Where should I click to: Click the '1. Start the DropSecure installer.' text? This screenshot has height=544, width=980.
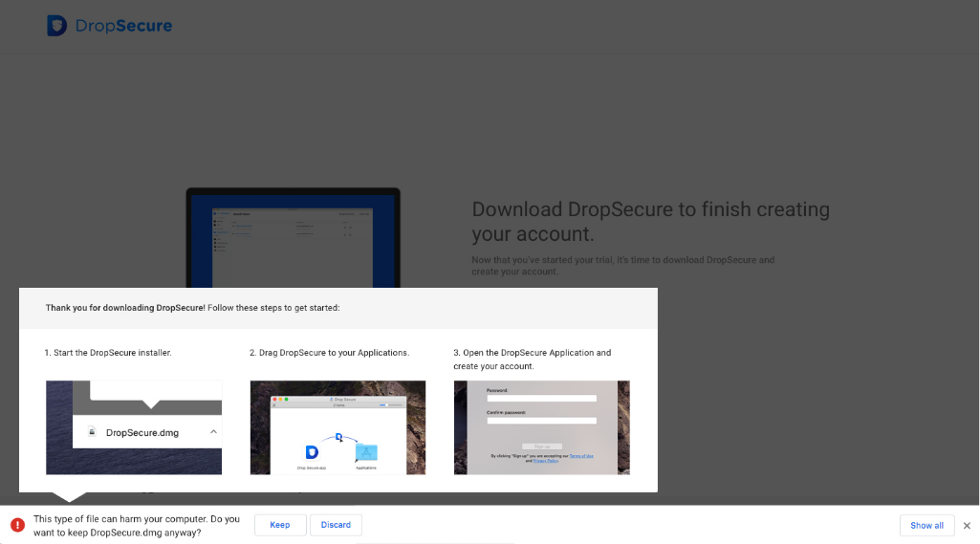tap(108, 353)
